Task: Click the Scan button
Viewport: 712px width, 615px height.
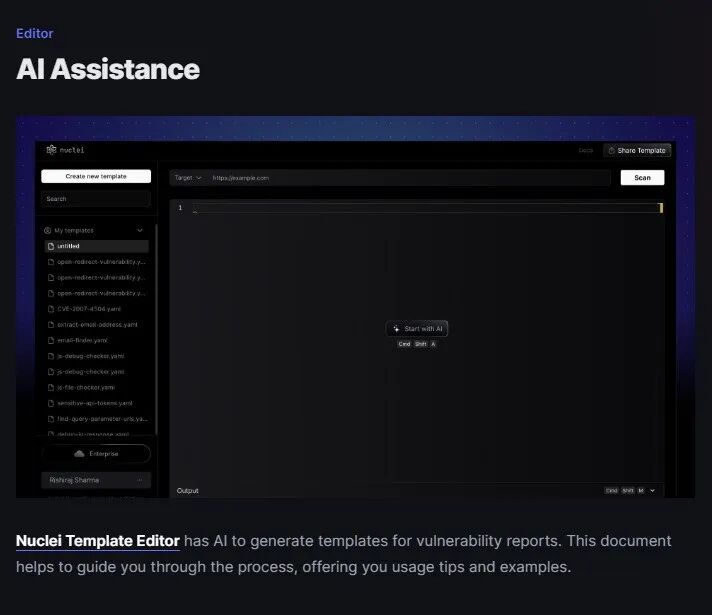Action: pyautogui.click(x=642, y=178)
